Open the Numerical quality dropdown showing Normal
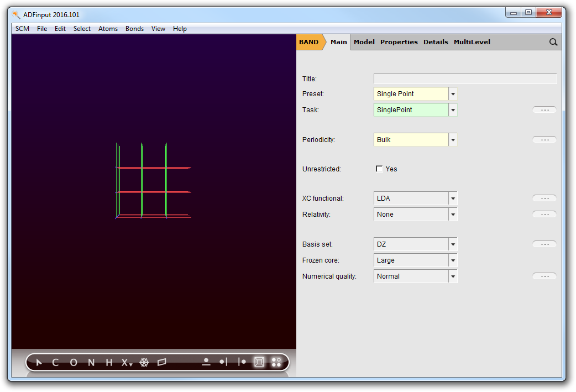The width and height of the screenshot is (576, 392). click(415, 276)
